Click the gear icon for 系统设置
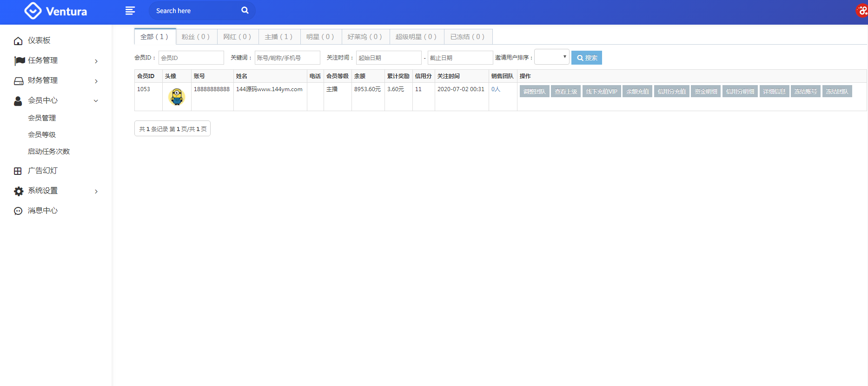868x386 pixels. pos(19,191)
